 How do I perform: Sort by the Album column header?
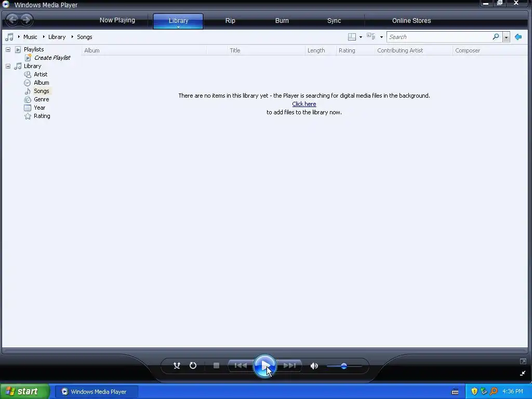tap(144, 50)
